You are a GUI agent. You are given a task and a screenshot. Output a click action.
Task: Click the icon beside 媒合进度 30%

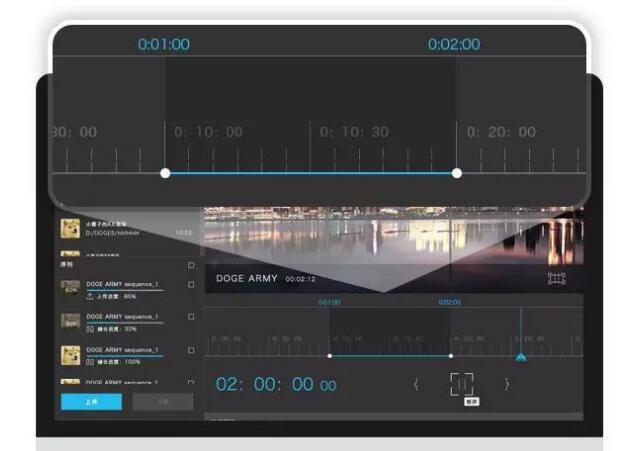(x=90, y=328)
